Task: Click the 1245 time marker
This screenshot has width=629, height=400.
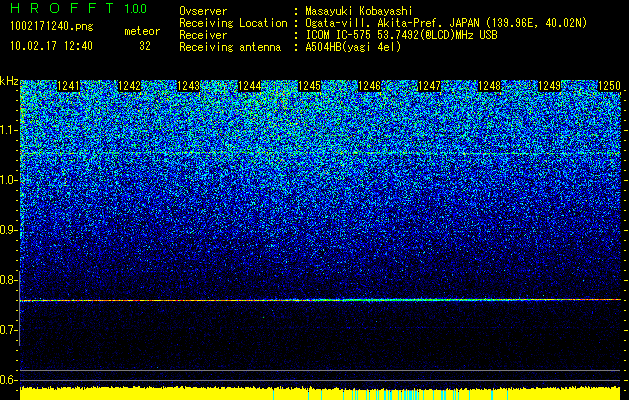Action: pos(309,86)
